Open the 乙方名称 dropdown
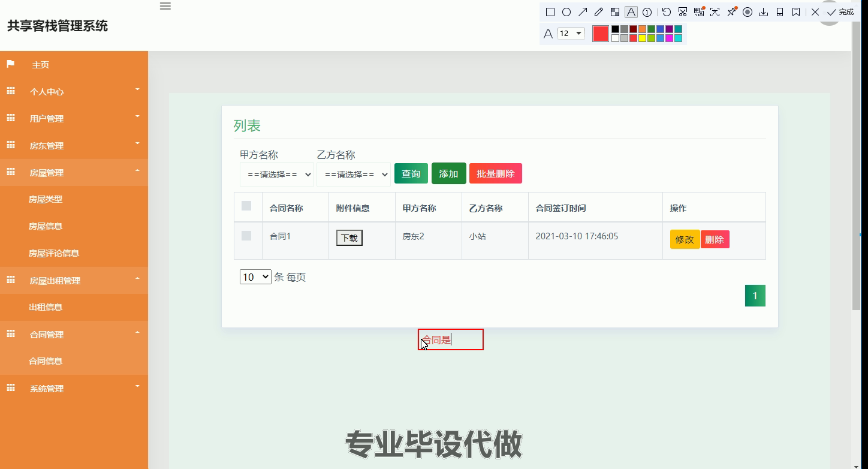 pos(354,175)
